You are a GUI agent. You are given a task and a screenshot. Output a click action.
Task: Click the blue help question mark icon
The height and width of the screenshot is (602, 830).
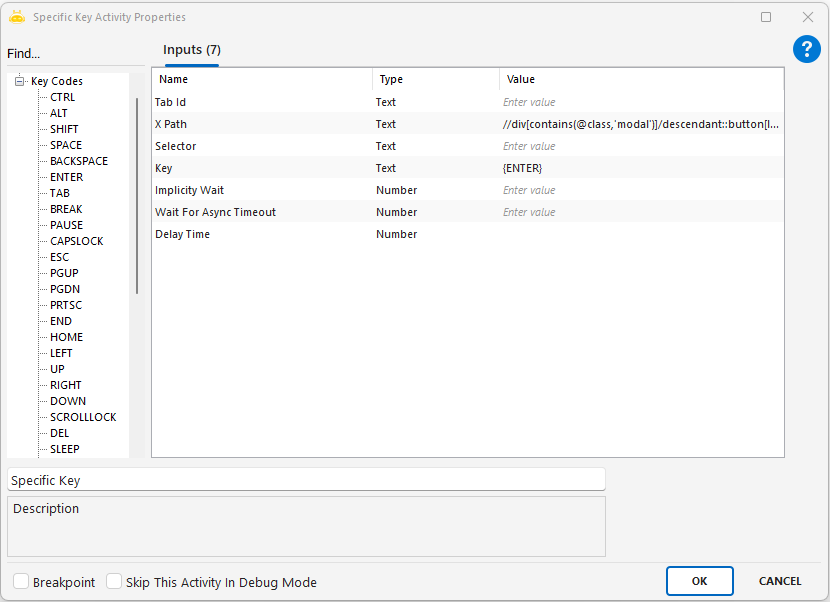coord(806,50)
